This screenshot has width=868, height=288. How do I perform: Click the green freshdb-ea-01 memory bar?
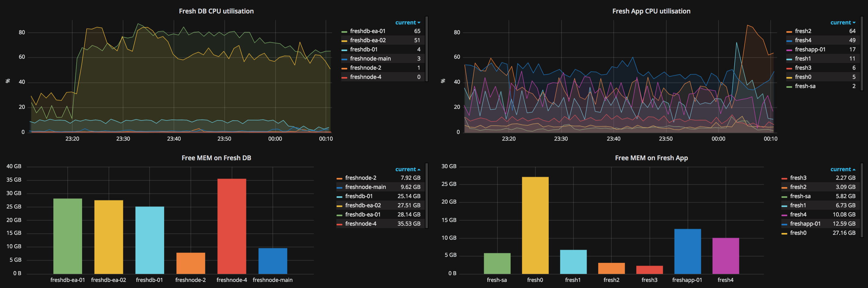(x=67, y=236)
